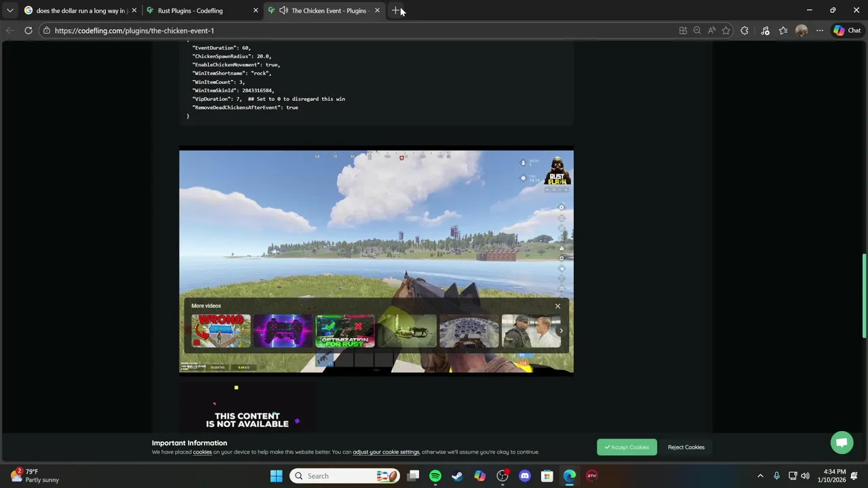Image resolution: width=868 pixels, height=488 pixels.
Task: Open the green live chat bubble
Action: coord(842,443)
